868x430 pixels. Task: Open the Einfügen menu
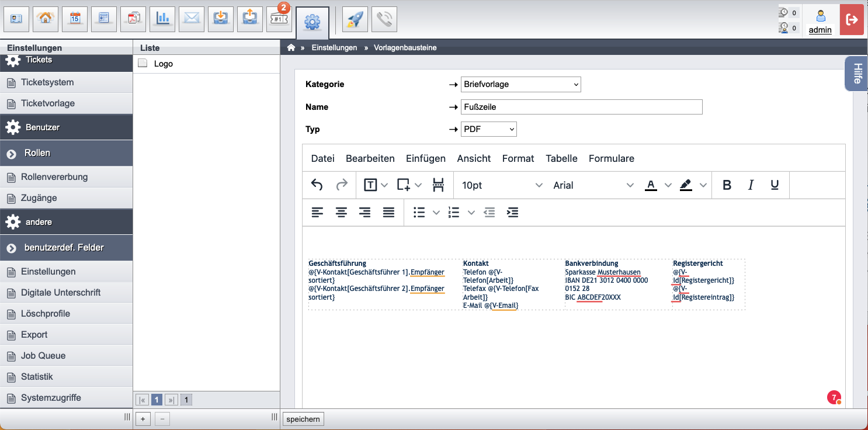click(x=426, y=158)
